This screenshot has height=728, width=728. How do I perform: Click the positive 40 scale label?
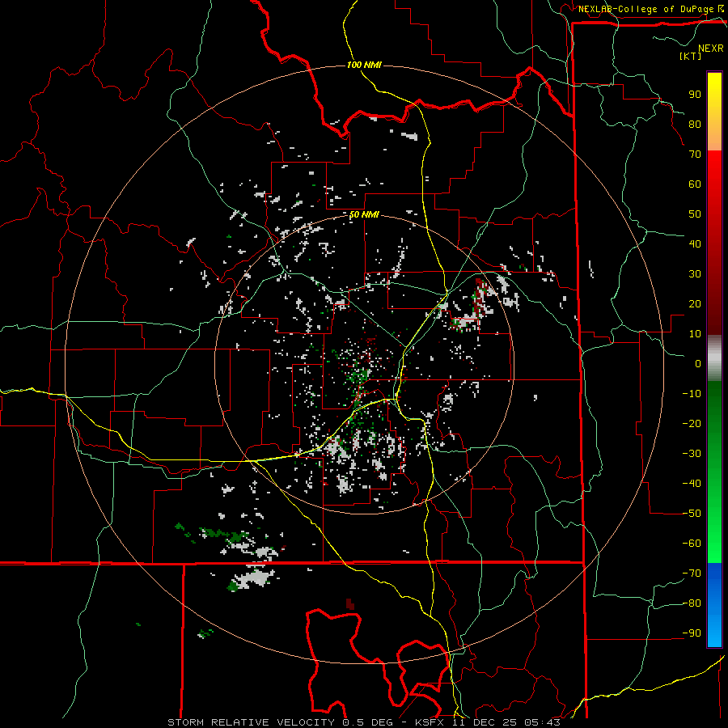click(x=695, y=243)
